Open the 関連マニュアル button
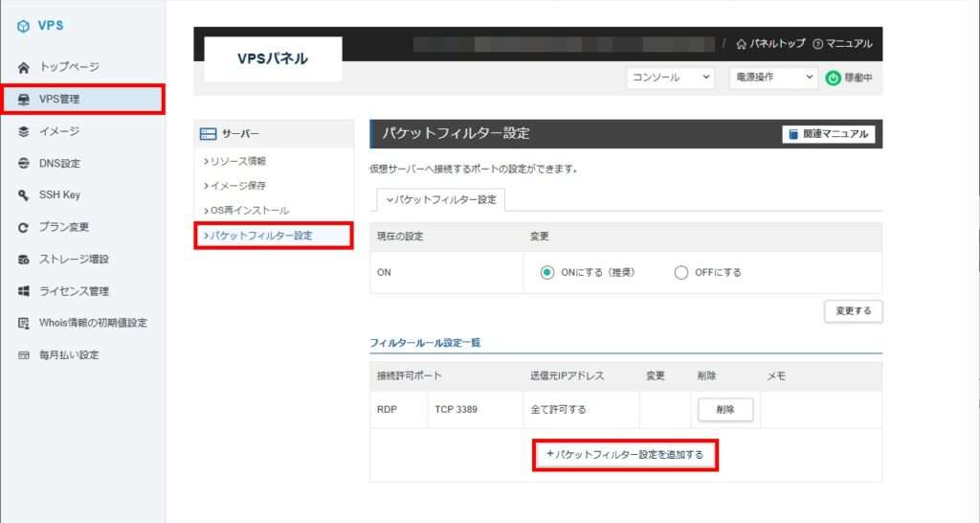 point(828,134)
